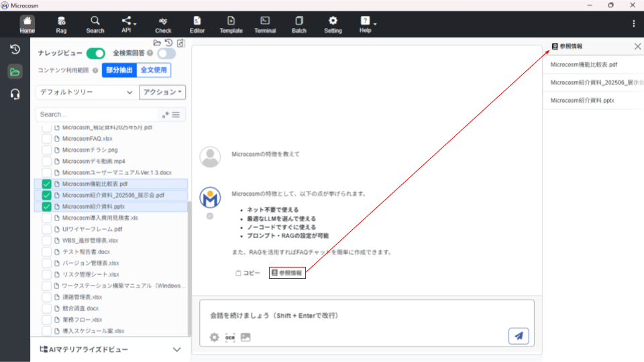Select Microcosm導入費用見積書.xls file

100,218
